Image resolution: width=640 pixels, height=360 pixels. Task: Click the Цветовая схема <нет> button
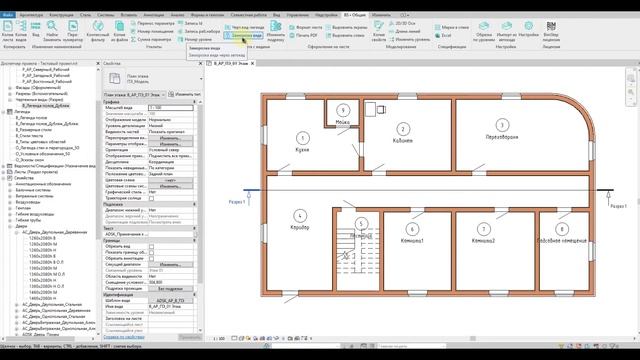pyautogui.click(x=170, y=180)
